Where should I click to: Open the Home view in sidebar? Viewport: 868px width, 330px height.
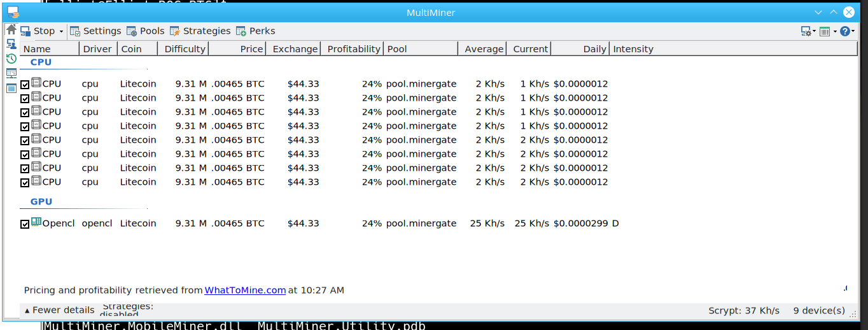pyautogui.click(x=11, y=29)
